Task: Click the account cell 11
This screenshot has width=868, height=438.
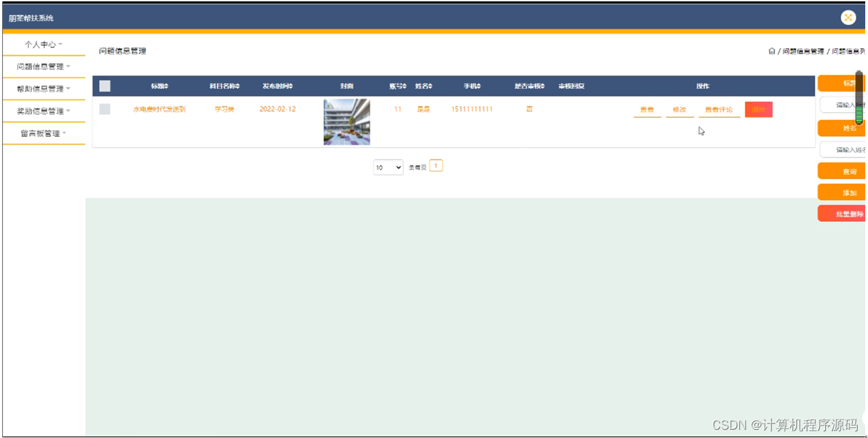Action: tap(398, 109)
